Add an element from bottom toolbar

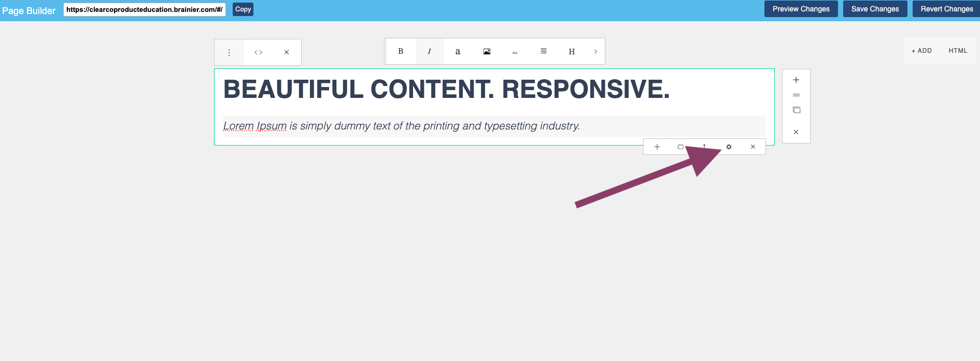[x=657, y=147]
